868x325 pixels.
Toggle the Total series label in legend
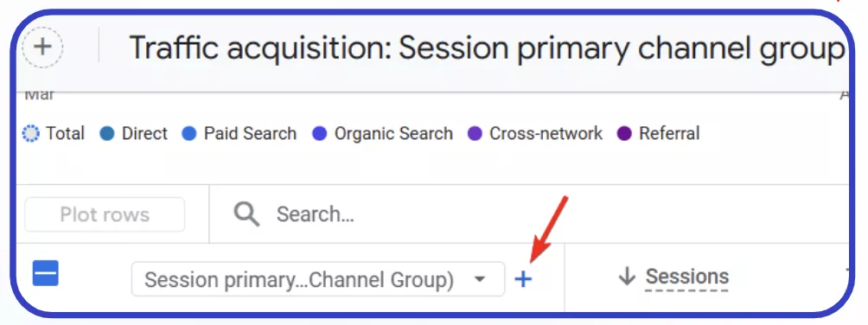click(65, 133)
